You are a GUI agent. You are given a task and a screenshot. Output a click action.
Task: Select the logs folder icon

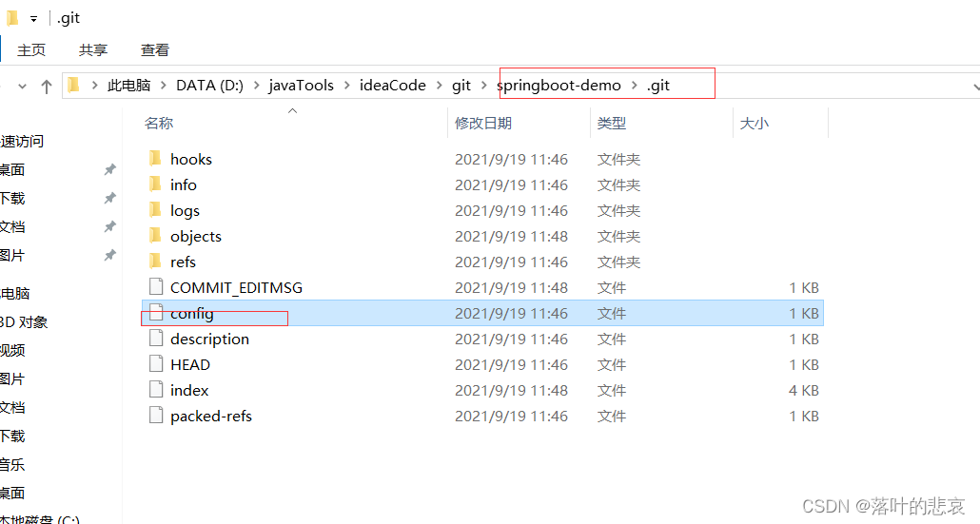156,210
